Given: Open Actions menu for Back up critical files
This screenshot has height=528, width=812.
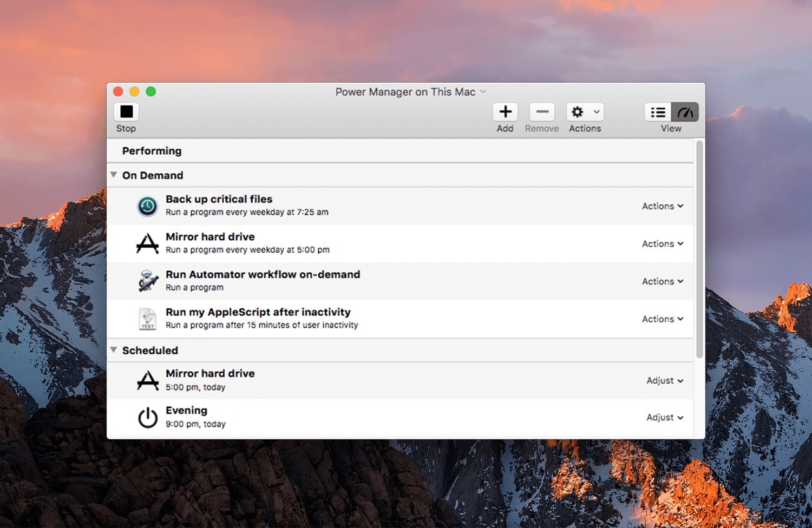Looking at the screenshot, I should pyautogui.click(x=663, y=206).
